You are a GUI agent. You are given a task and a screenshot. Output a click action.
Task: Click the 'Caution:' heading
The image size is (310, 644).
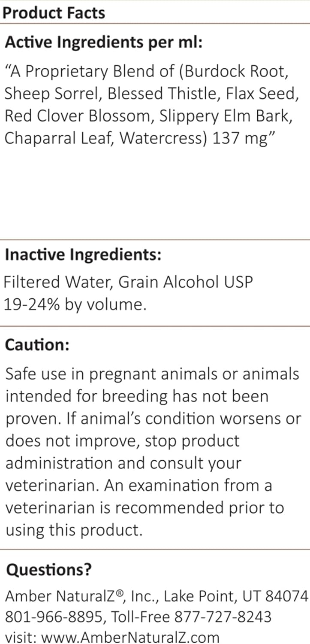point(37,345)
